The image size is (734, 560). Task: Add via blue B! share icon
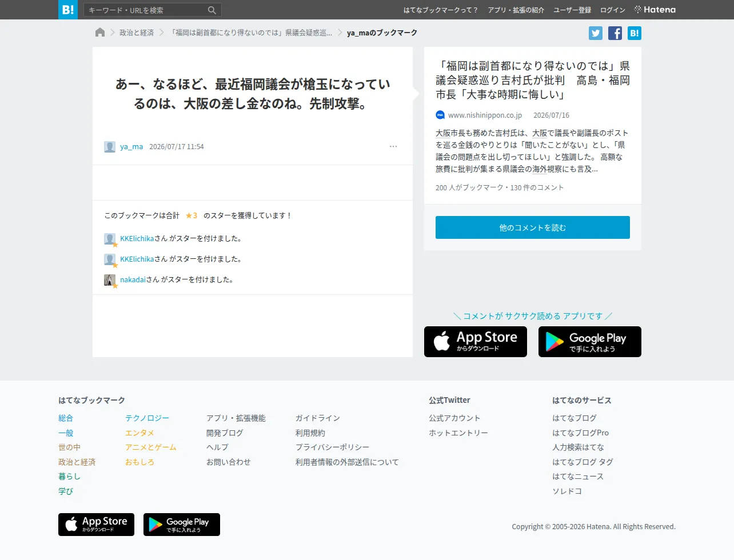[635, 33]
